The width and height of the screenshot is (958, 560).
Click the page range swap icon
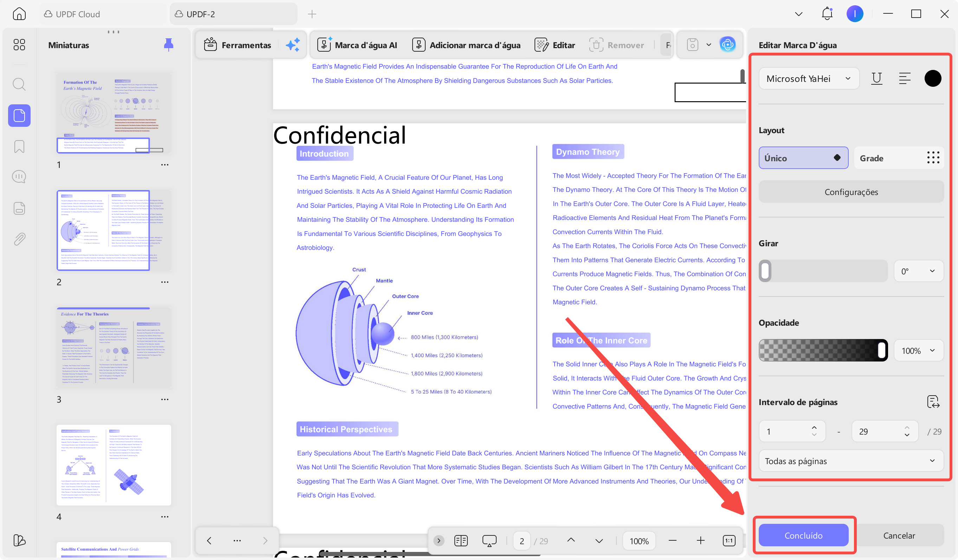[x=933, y=402]
